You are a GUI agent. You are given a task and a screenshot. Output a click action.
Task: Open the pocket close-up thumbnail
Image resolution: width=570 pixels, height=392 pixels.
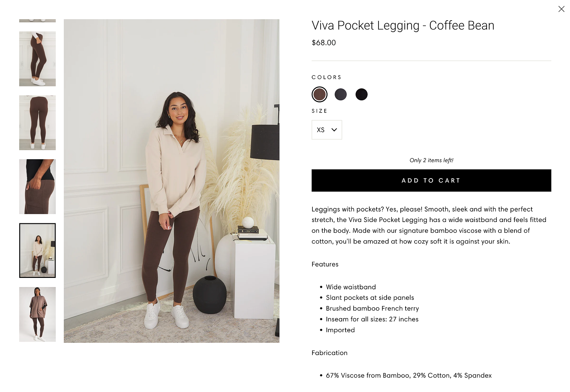coord(38,187)
